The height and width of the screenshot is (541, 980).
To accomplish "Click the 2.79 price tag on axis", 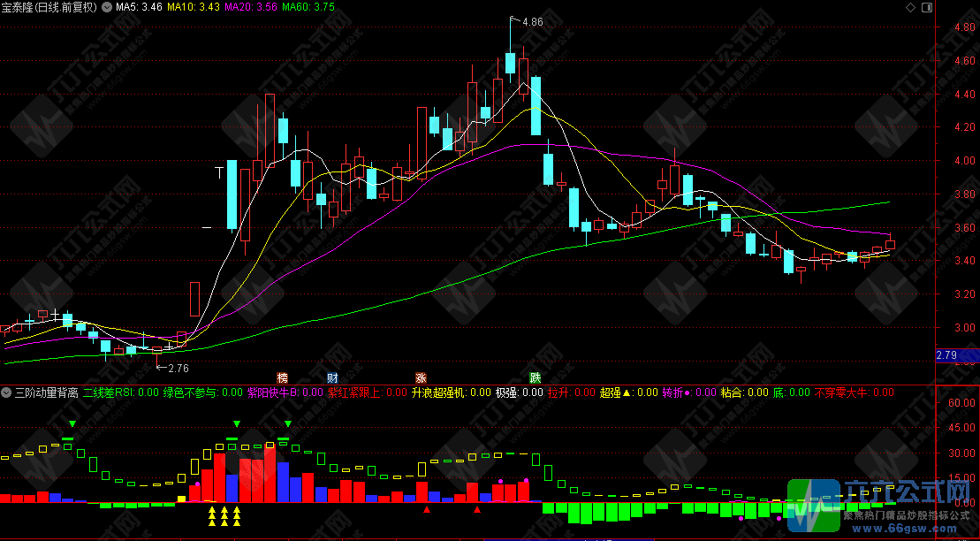I will tap(947, 355).
